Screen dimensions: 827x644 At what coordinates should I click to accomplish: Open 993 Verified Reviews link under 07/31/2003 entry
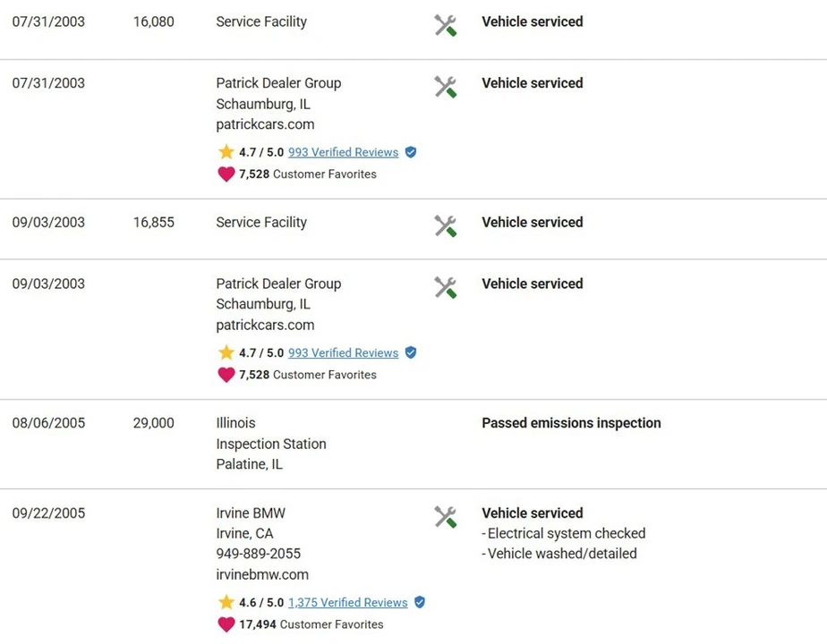[x=344, y=152]
